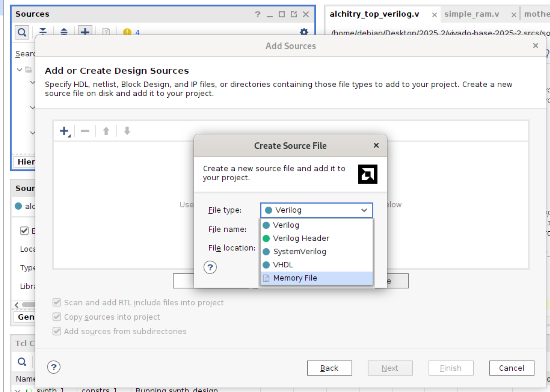Screen dimensions: 550x392
Task: Open Sources panel settings gear
Action: pos(304,32)
